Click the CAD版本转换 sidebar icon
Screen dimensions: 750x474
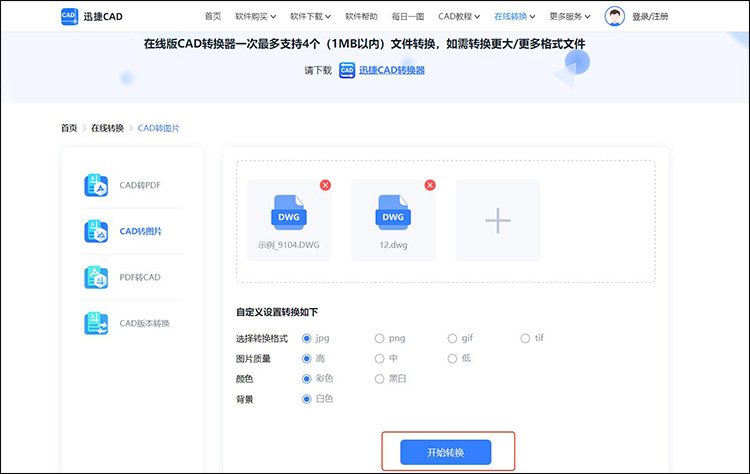[x=96, y=323]
